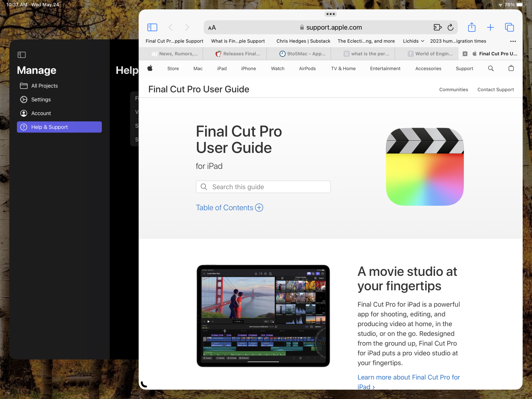Click the iPad Final Cut Pro screenshot
The width and height of the screenshot is (532, 399).
point(263,316)
